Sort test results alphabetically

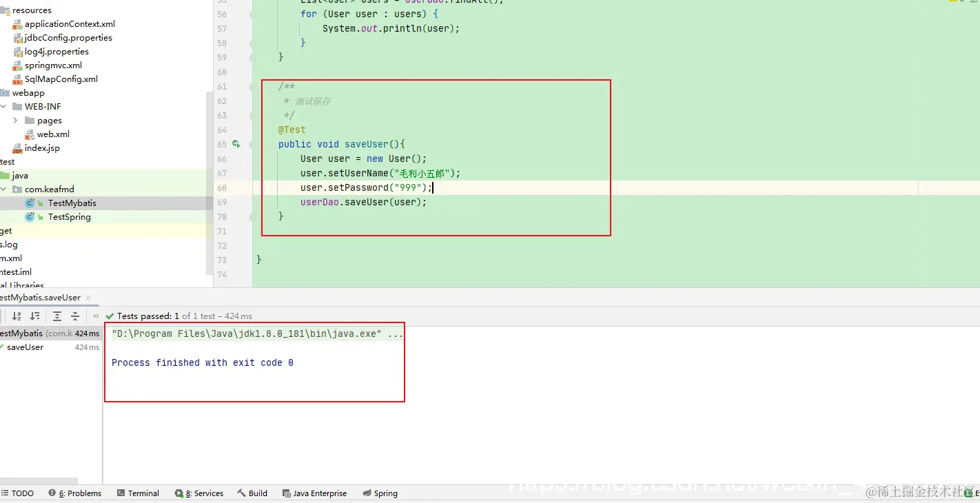(17, 316)
